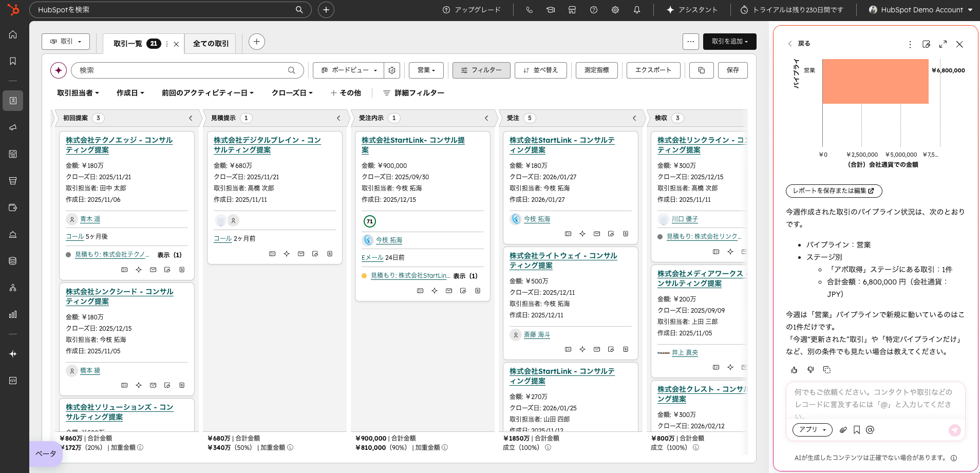Open the settings gear in top bar
Viewport: 980px width, 473px height.
pos(615,10)
